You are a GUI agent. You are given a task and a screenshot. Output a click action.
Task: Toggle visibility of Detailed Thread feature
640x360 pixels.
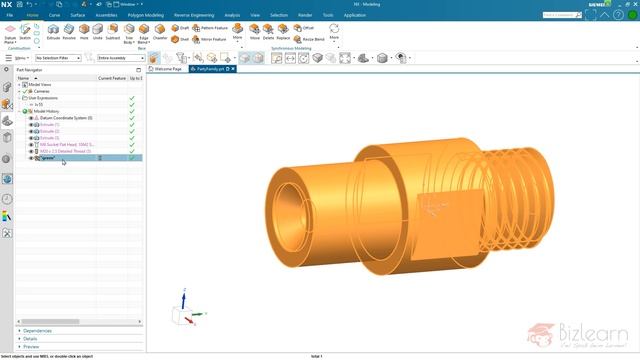[31, 151]
